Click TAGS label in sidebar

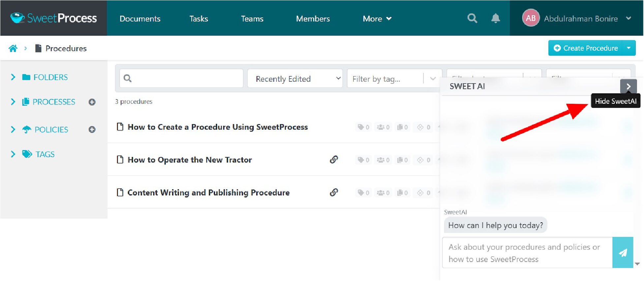[x=45, y=154]
